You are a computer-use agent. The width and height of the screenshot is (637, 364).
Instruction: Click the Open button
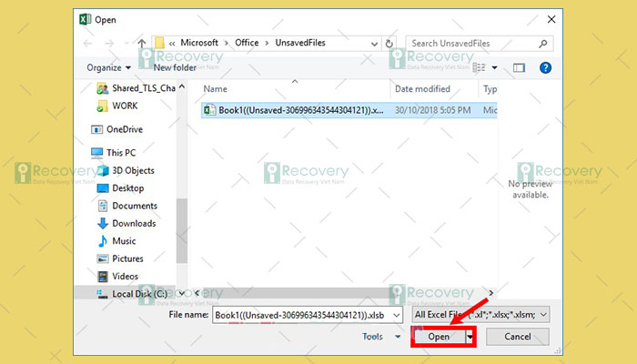tap(439, 337)
